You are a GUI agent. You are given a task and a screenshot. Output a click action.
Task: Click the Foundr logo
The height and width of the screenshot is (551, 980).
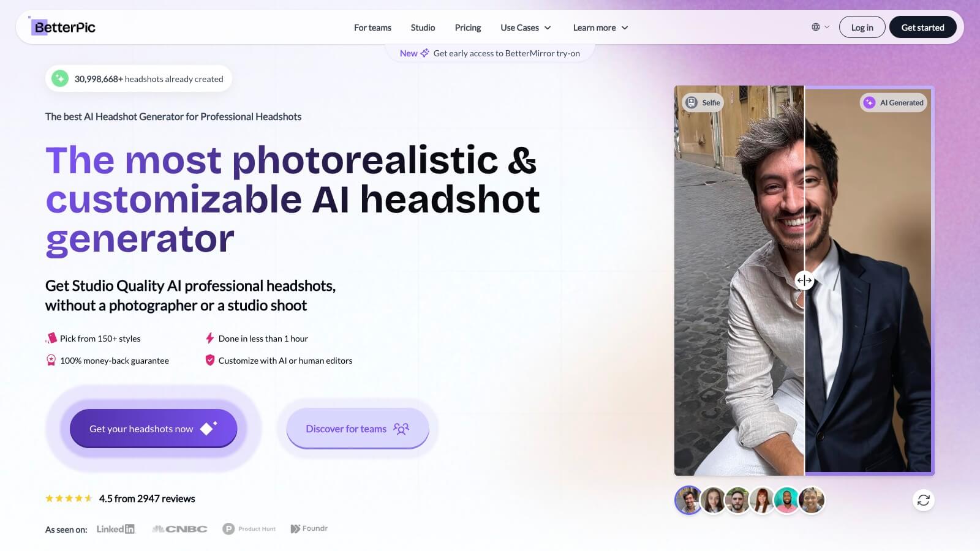(309, 528)
